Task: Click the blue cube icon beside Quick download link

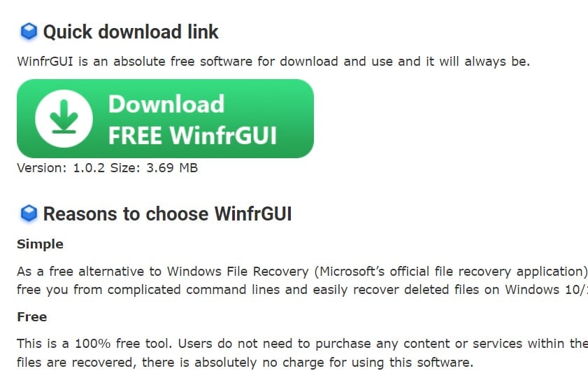Action: (x=29, y=31)
